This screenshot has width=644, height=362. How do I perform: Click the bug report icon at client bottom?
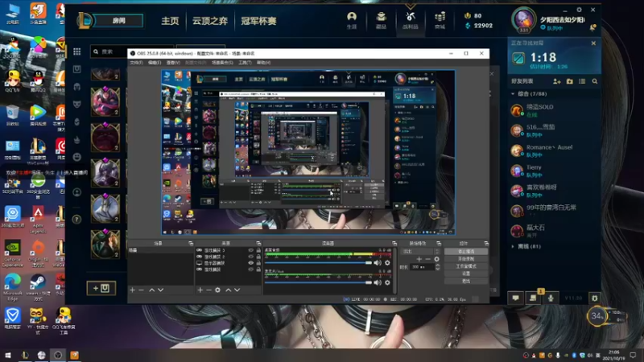coord(594,298)
